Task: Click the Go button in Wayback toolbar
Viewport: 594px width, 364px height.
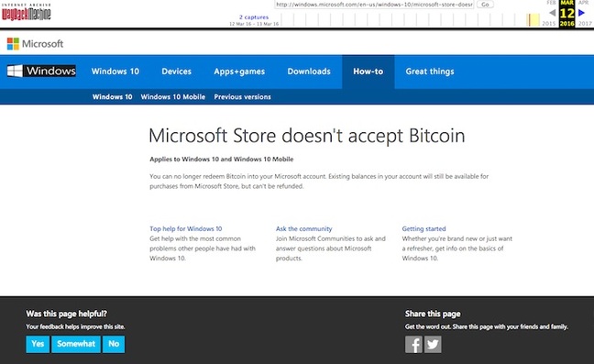Action: point(485,5)
